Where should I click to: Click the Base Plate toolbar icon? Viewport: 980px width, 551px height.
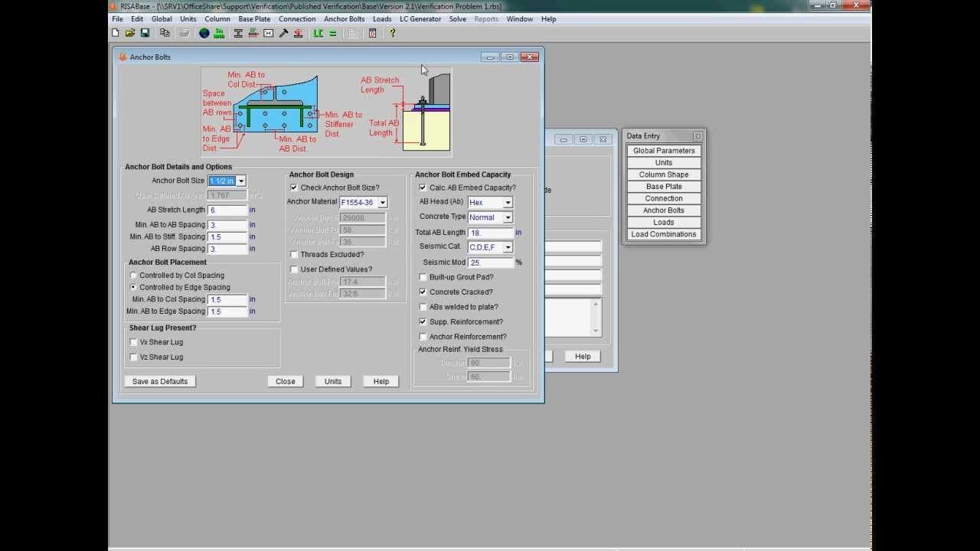point(253,33)
